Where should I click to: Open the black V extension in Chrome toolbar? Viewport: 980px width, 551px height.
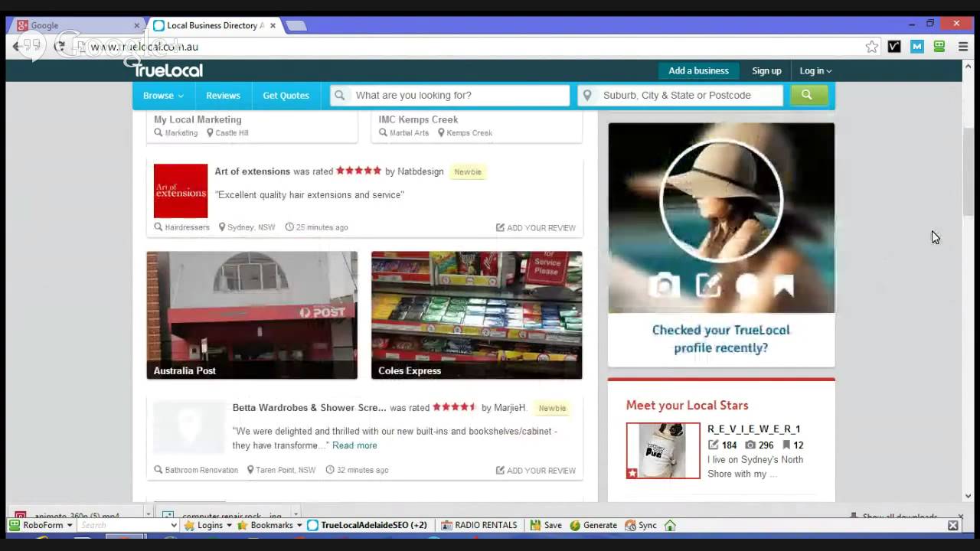pyautogui.click(x=894, y=47)
